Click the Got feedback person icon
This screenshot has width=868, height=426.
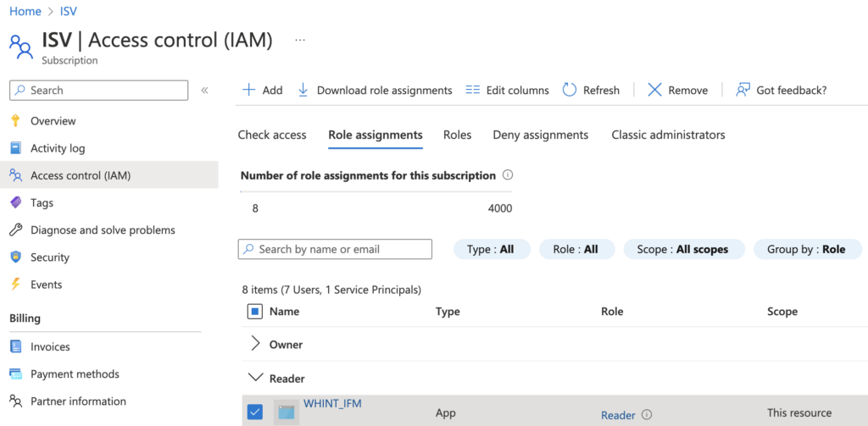pyautogui.click(x=743, y=90)
